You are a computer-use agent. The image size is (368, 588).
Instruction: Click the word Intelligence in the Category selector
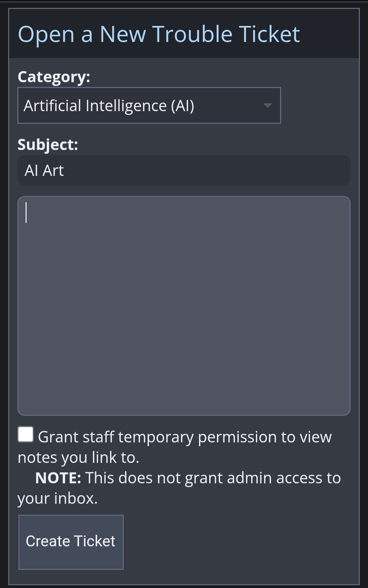click(x=126, y=106)
